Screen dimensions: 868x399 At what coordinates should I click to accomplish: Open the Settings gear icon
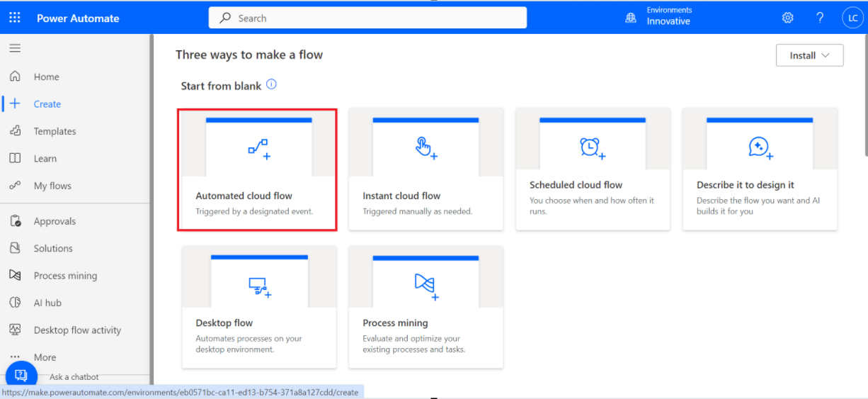pos(787,18)
